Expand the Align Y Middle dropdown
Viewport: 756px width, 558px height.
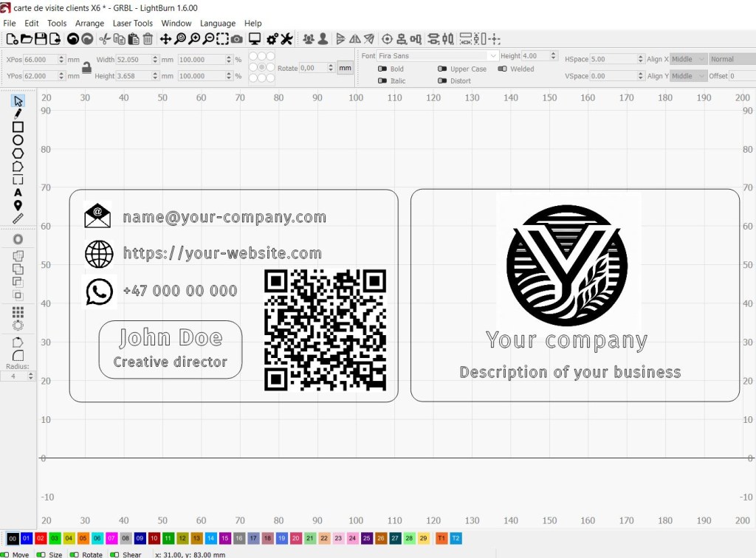pyautogui.click(x=688, y=76)
